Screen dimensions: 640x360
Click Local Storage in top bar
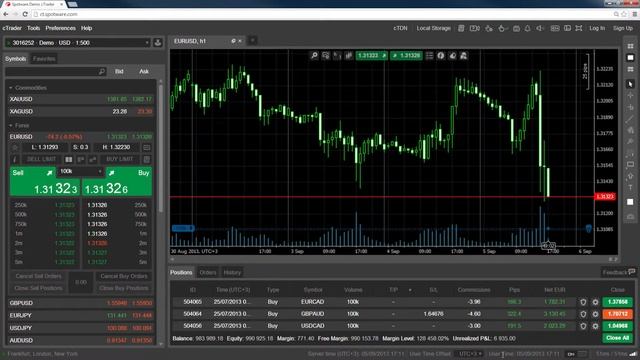click(433, 28)
